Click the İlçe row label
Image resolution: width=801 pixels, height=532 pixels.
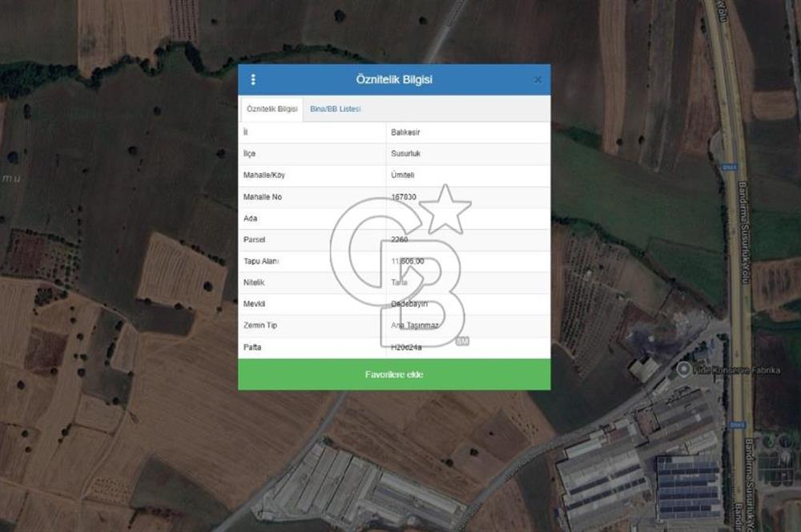click(249, 153)
